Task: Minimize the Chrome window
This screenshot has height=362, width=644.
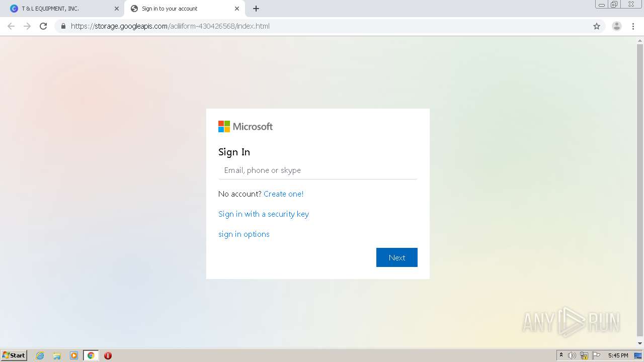Action: click(x=602, y=4)
